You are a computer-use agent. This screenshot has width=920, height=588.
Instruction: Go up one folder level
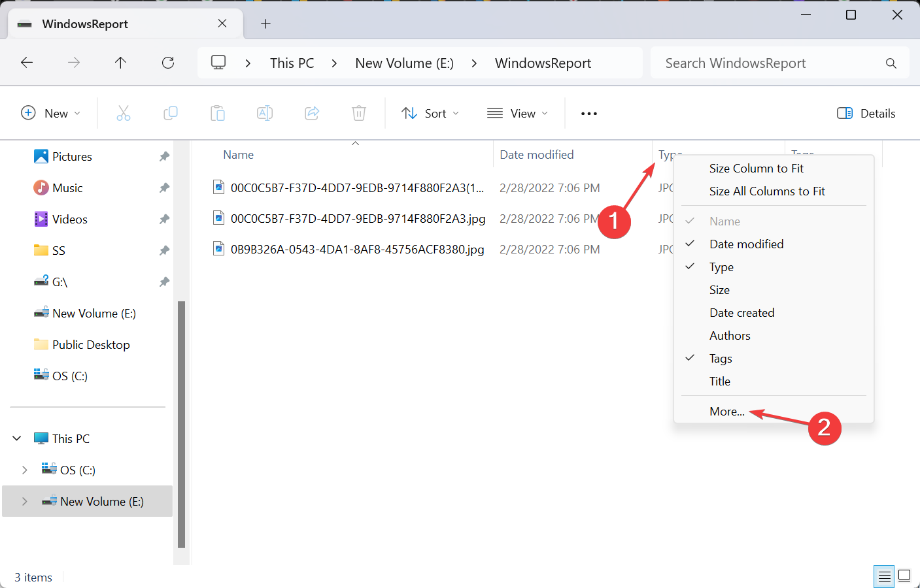pyautogui.click(x=120, y=63)
